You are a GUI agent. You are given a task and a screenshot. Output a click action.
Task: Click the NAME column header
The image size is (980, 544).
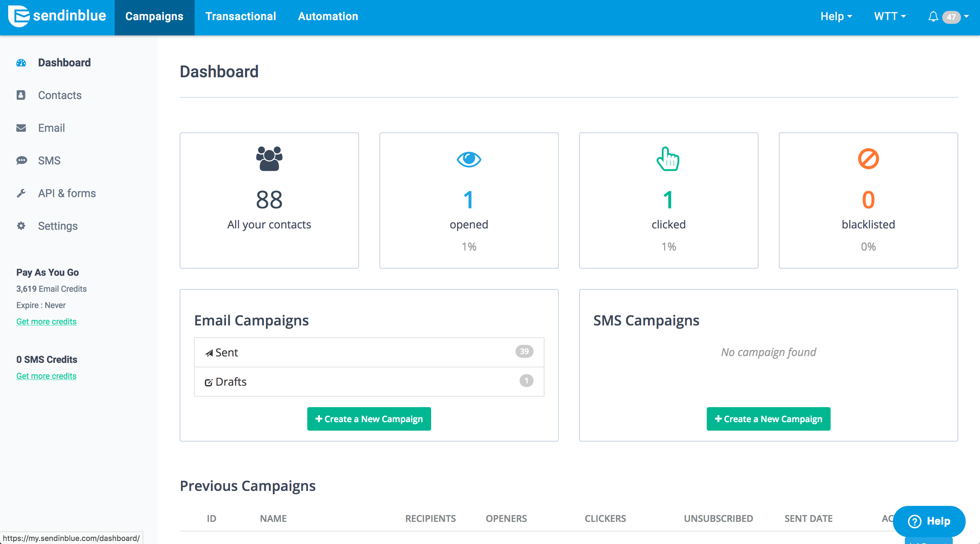[x=273, y=518]
